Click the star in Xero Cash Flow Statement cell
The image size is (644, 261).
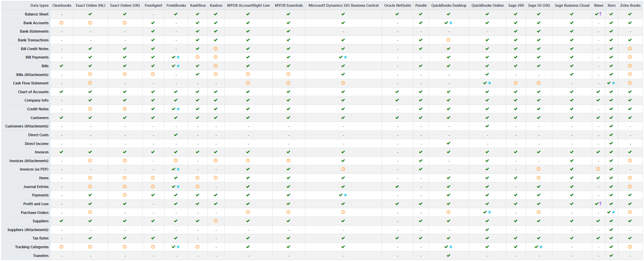point(613,83)
